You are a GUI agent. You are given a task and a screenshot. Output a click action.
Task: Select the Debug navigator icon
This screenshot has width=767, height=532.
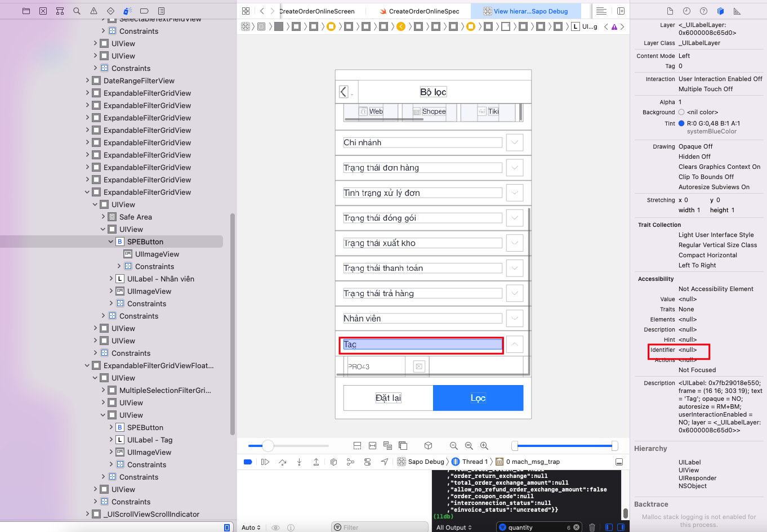(x=128, y=11)
